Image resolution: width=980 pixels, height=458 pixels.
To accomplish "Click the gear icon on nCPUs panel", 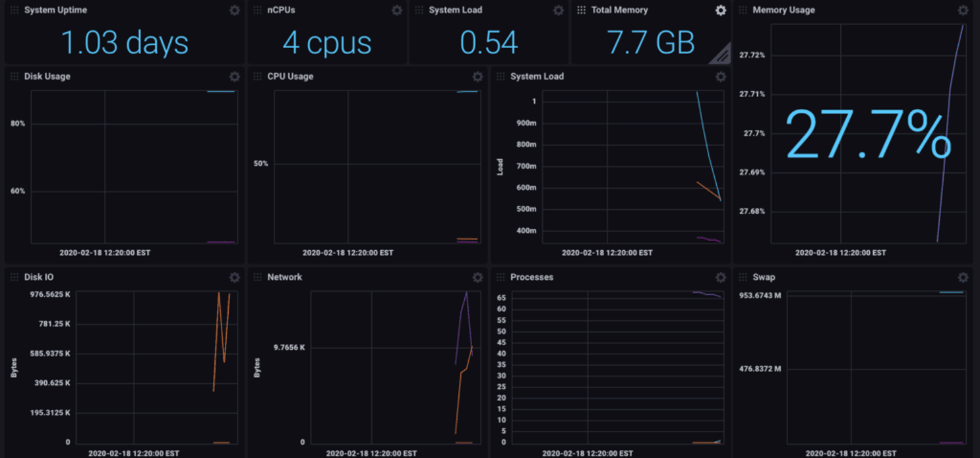I will coord(396,10).
